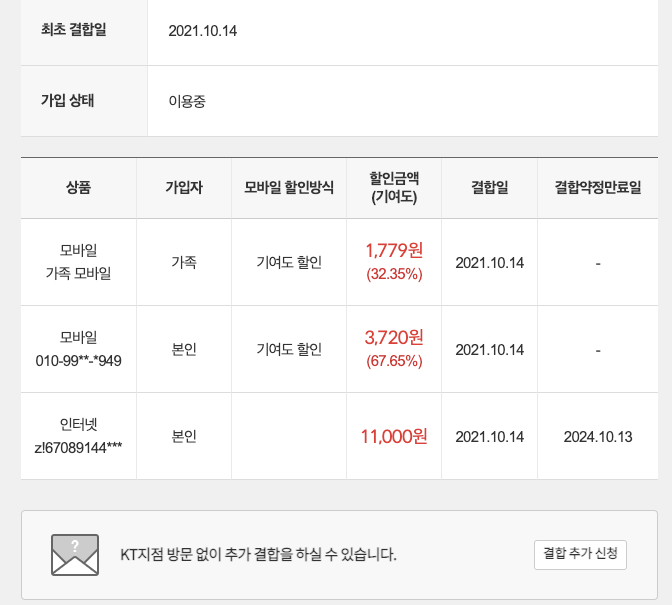Click the 할인금액 (기여도) column header
The image size is (672, 605).
[x=393, y=188]
